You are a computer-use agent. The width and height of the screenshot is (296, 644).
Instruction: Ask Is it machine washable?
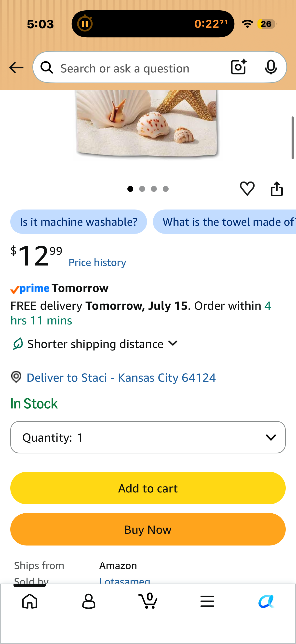[x=79, y=222]
